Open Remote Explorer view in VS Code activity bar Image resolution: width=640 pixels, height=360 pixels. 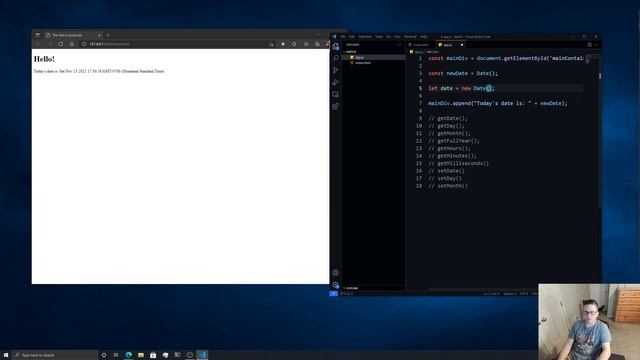coord(336,95)
